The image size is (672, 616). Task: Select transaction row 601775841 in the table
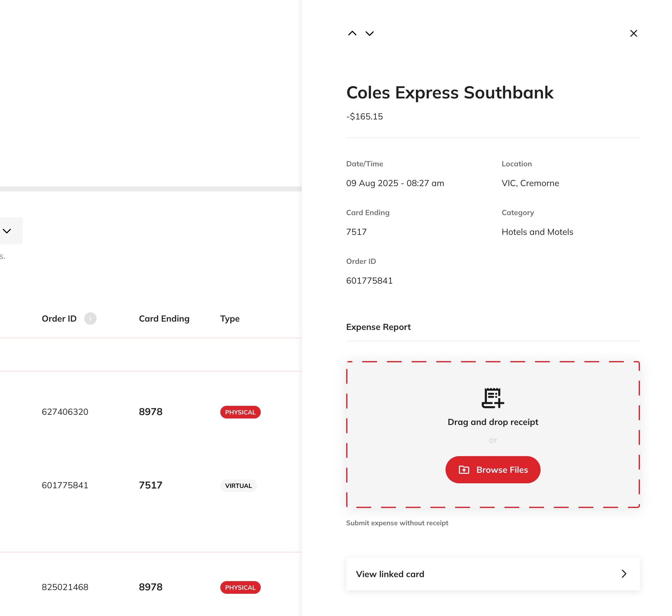[133, 485]
